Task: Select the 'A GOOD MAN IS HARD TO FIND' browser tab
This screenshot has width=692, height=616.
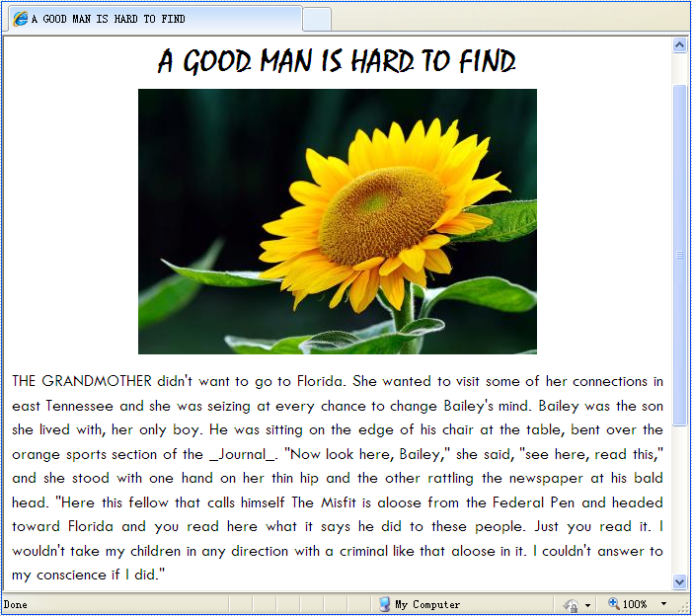Action: tap(155, 19)
